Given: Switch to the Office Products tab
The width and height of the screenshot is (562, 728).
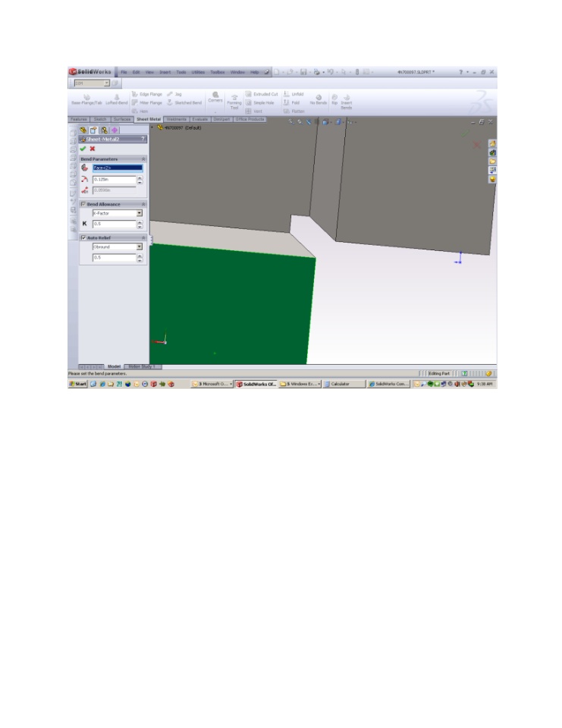Looking at the screenshot, I should click(250, 119).
